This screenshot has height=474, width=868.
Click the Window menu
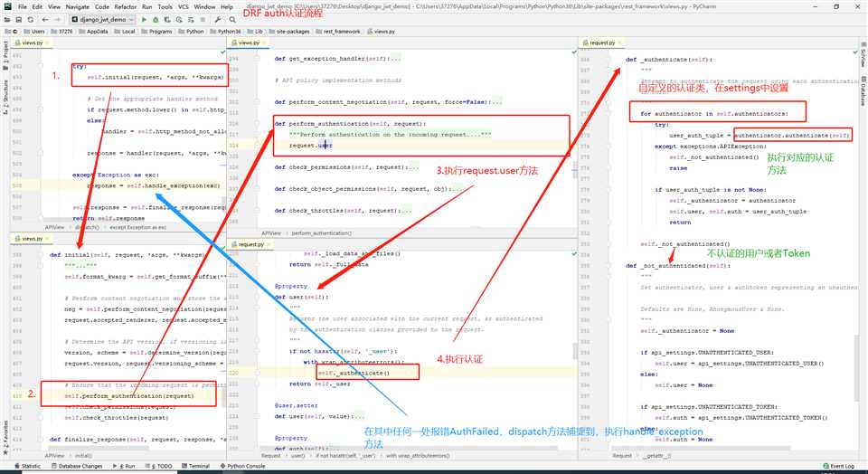204,6
